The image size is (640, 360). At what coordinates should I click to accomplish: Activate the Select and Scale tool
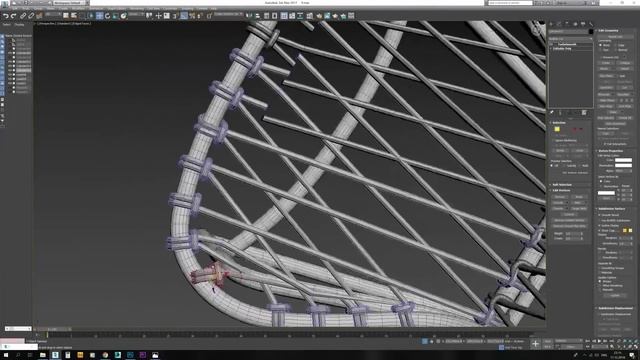pyautogui.click(x=116, y=16)
